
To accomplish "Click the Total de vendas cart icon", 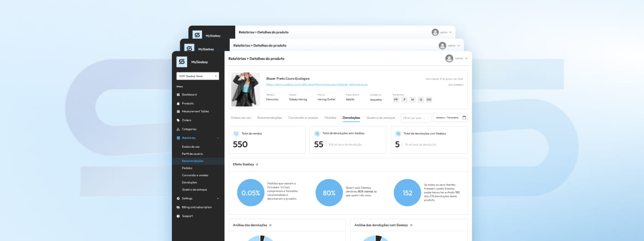I will pos(236,134).
